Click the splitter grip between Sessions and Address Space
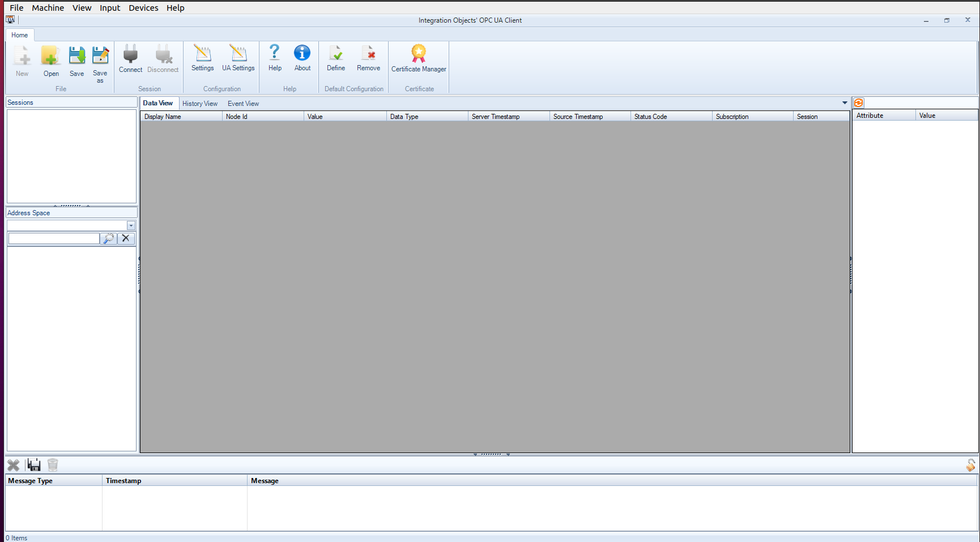Screen dimensions: 980x542 (x=71, y=206)
